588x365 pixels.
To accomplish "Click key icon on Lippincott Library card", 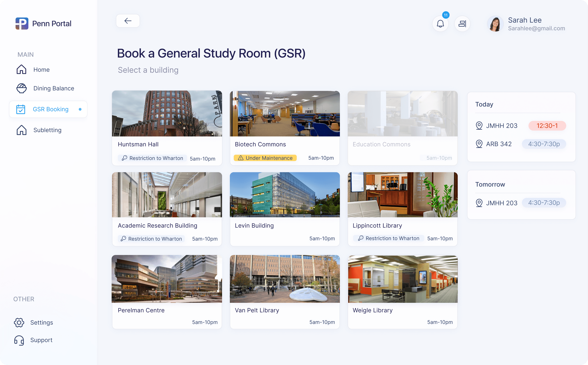I will (x=361, y=238).
